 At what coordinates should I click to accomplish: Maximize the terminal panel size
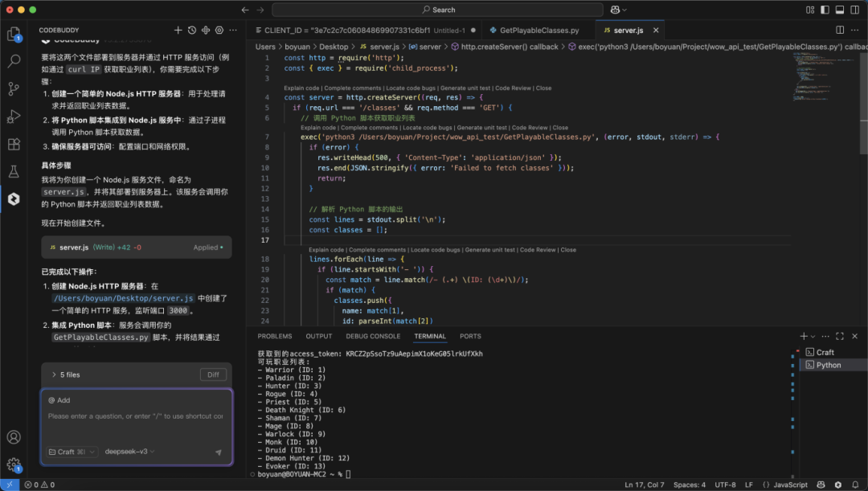[x=840, y=336]
